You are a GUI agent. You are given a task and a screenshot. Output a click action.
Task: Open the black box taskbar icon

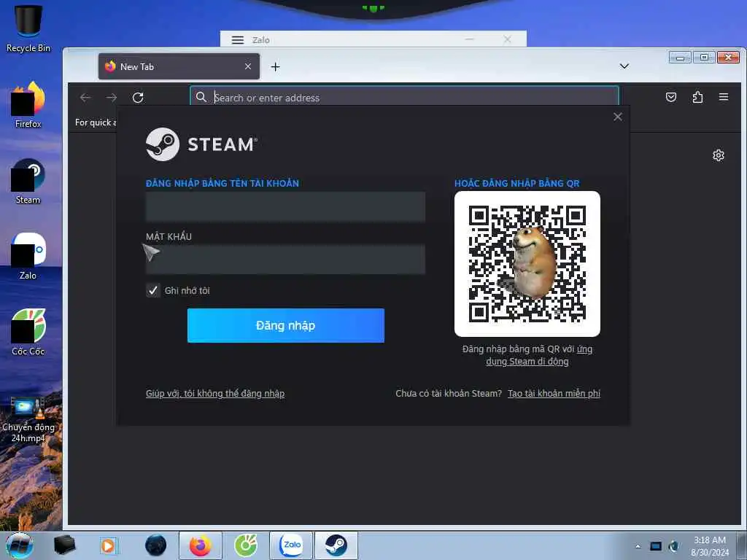(64, 545)
